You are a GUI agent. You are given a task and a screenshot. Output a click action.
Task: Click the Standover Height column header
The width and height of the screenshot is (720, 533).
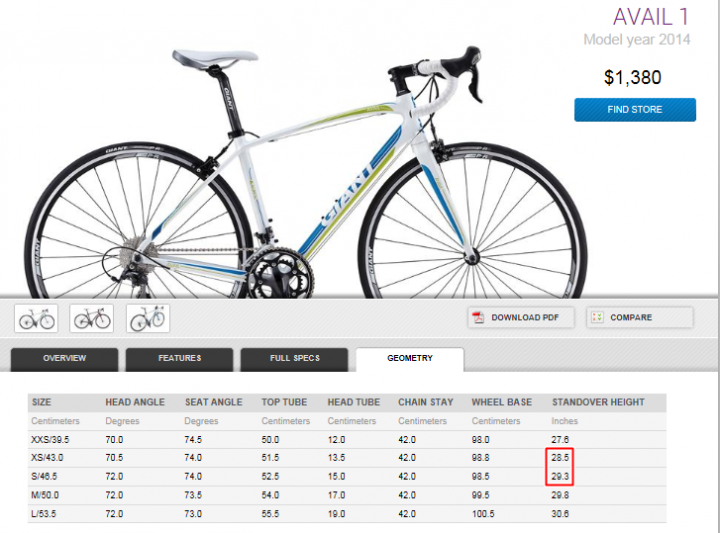pyautogui.click(x=598, y=402)
